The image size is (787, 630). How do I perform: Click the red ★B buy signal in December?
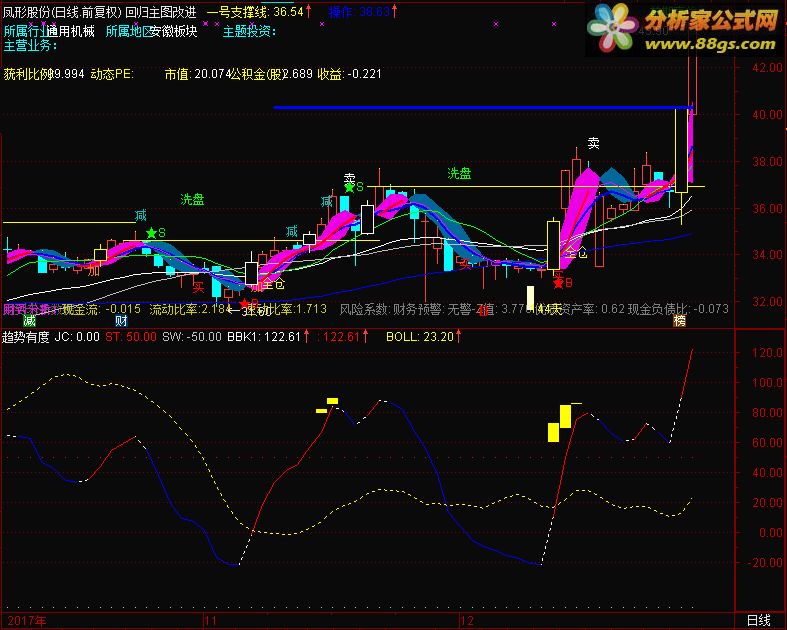point(563,283)
